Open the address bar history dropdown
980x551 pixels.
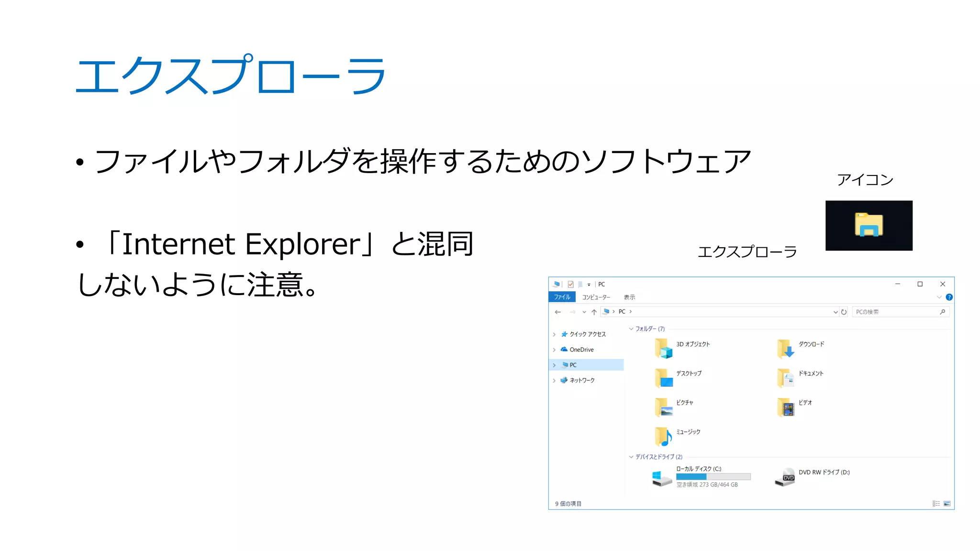coord(835,312)
